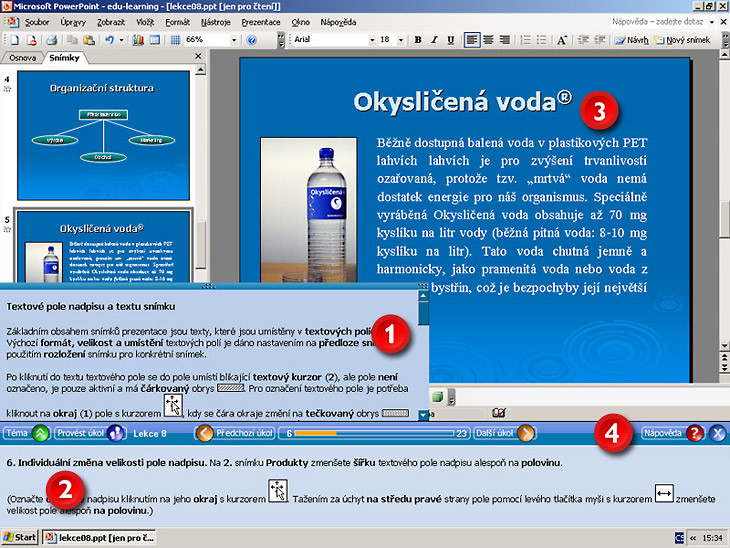Open the Nápověda menu
Screen dimensions: 730x548
click(338, 22)
